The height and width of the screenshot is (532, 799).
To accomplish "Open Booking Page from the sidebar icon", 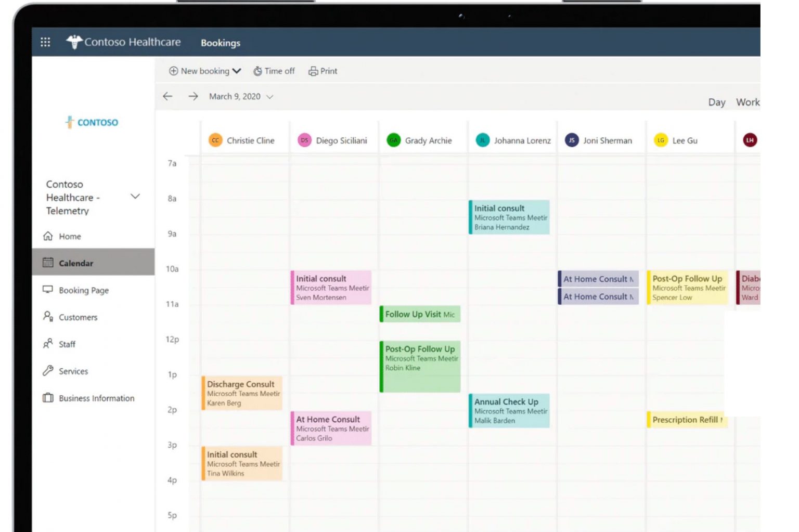I will pyautogui.click(x=48, y=290).
